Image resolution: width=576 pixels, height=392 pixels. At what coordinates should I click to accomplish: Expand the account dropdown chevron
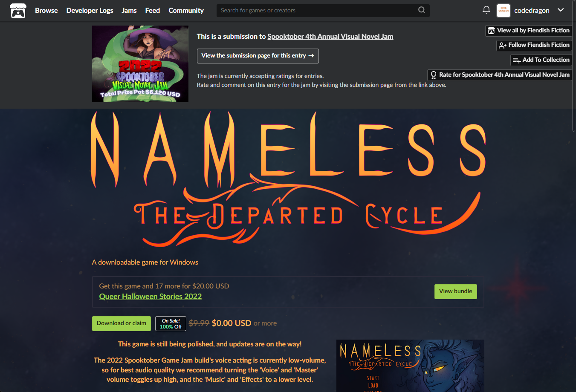(x=561, y=10)
